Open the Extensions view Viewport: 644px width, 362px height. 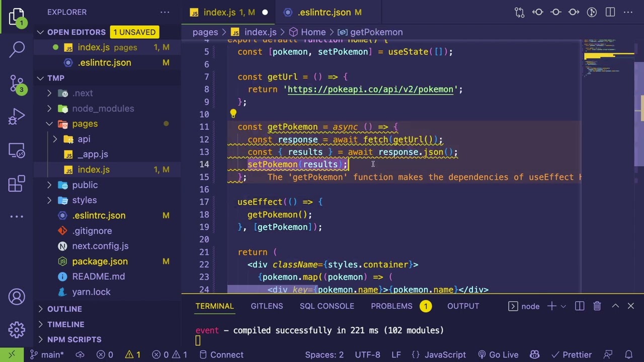(x=17, y=184)
